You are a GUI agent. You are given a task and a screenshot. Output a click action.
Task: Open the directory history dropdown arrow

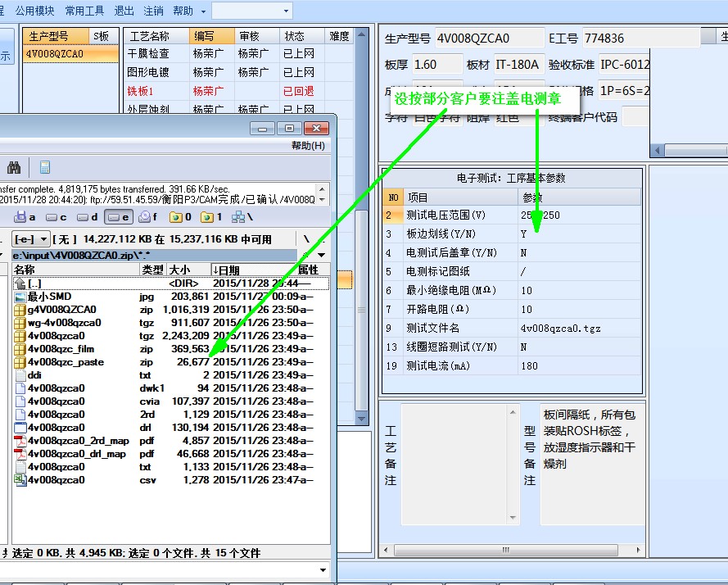pyautogui.click(x=321, y=255)
